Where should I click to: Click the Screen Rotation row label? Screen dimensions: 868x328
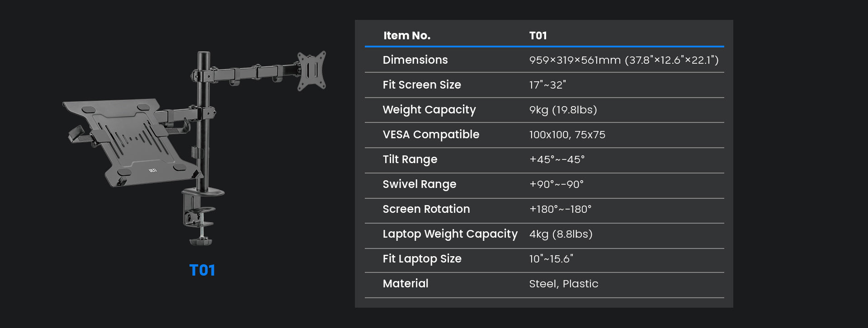click(x=426, y=209)
